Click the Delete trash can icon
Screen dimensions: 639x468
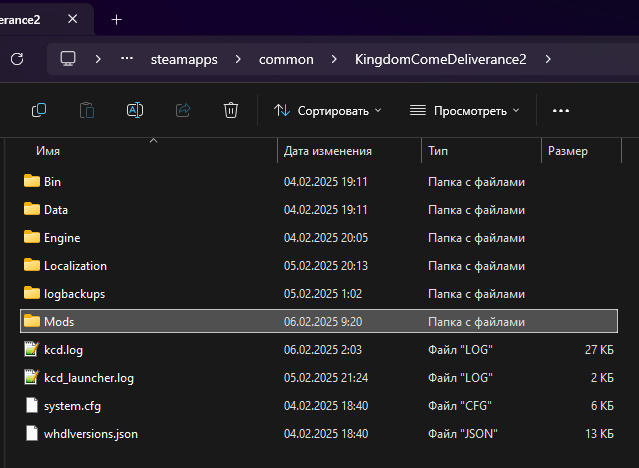231,110
